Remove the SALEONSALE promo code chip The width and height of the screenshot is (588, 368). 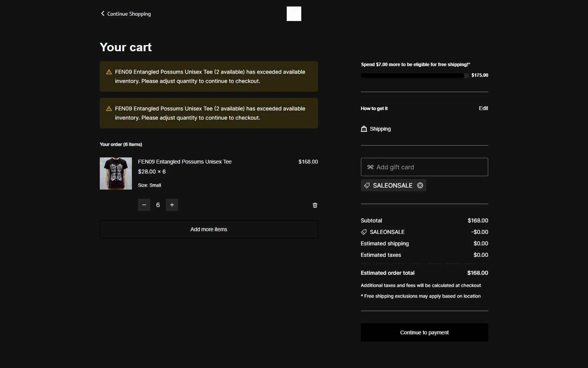pos(420,185)
